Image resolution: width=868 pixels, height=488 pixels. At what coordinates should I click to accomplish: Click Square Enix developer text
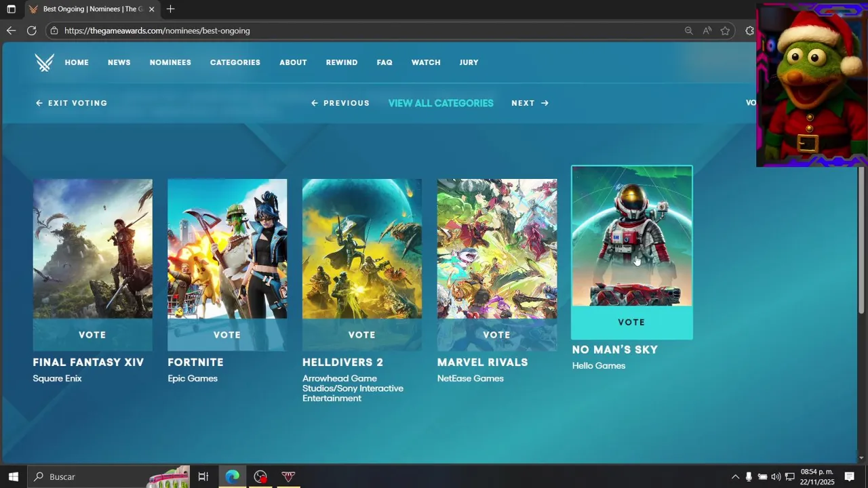pyautogui.click(x=57, y=378)
